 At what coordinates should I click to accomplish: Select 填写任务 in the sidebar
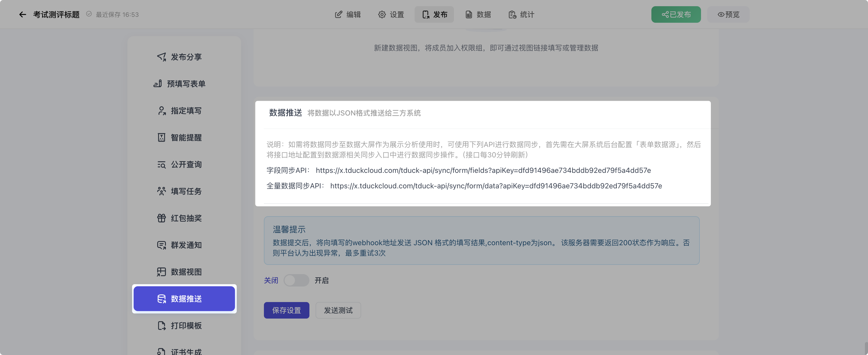[184, 191]
